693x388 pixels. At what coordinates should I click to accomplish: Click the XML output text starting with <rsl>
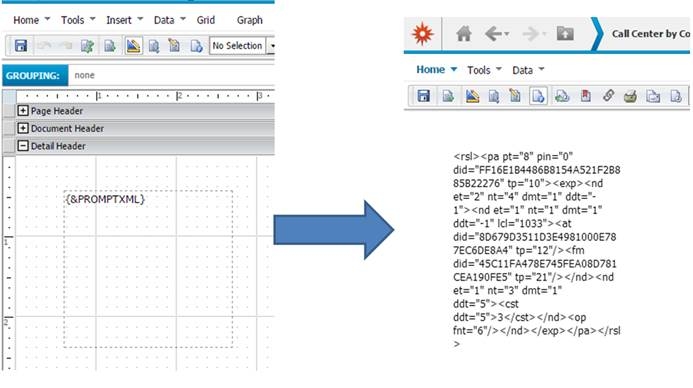coord(537,250)
